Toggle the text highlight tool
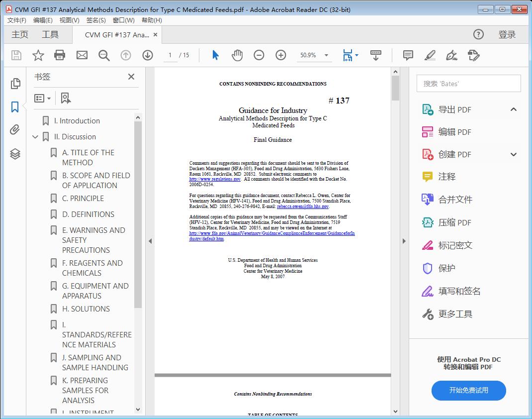532x419 pixels. pos(430,55)
